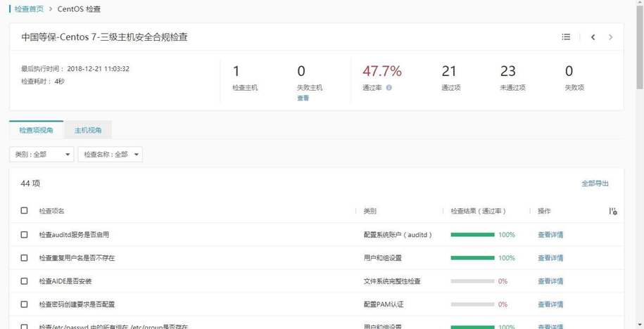644x329 pixels.
Task: Navigate to 检查首页 breadcrumb
Action: coord(29,9)
